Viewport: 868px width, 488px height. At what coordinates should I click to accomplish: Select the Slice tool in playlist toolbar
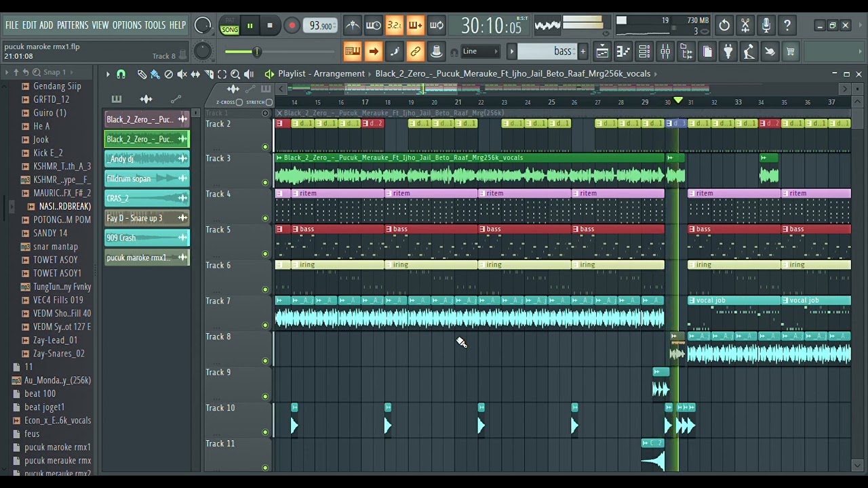click(x=209, y=74)
